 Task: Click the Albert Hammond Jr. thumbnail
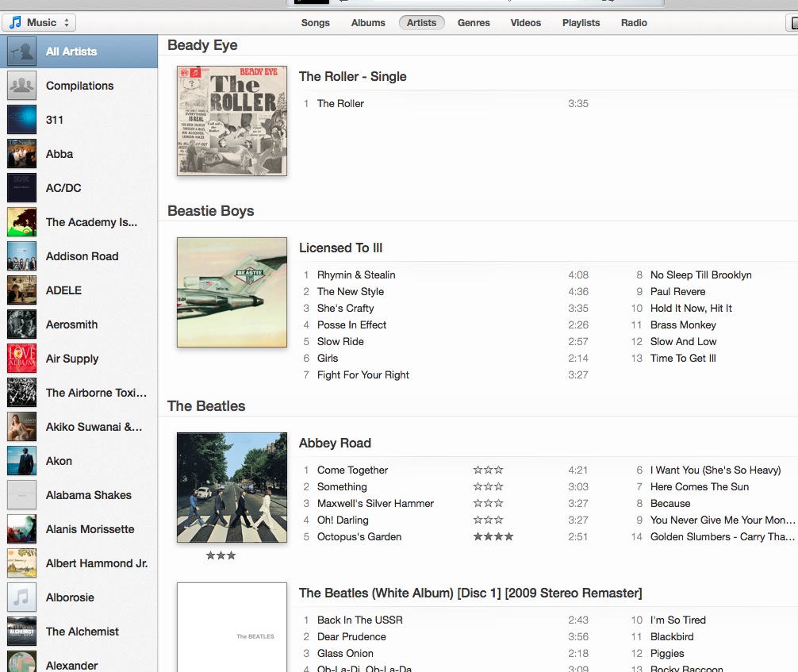point(22,563)
